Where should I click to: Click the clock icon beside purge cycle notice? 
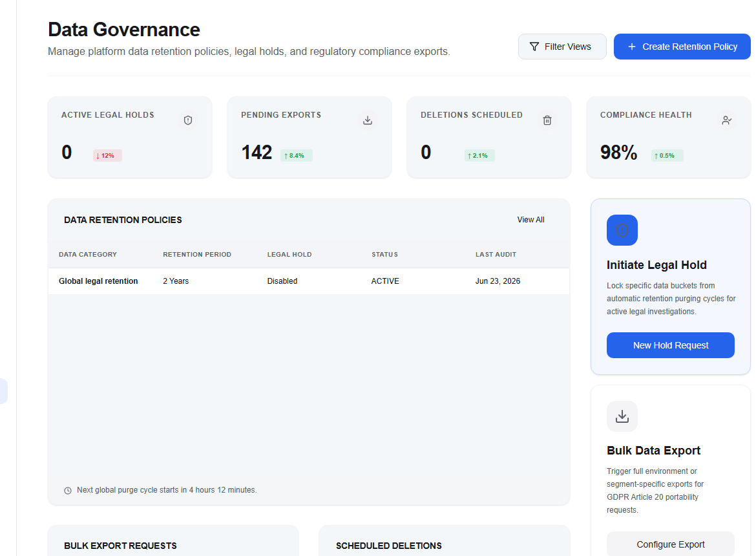(x=68, y=491)
